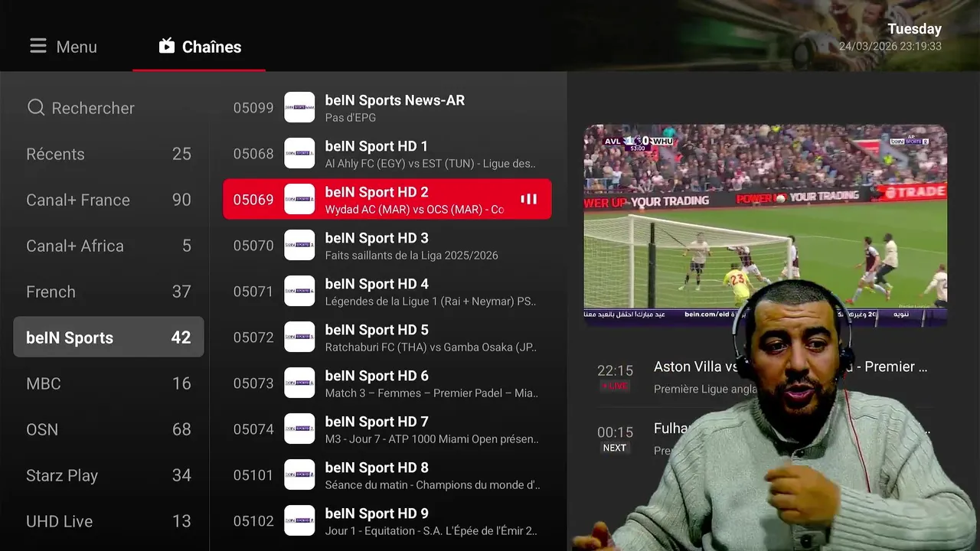This screenshot has height=551, width=980.
Task: Select the Chaînes tab
Action: pos(199,47)
